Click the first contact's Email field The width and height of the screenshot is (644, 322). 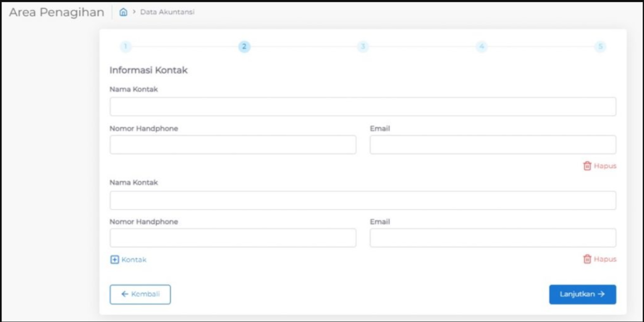click(493, 145)
